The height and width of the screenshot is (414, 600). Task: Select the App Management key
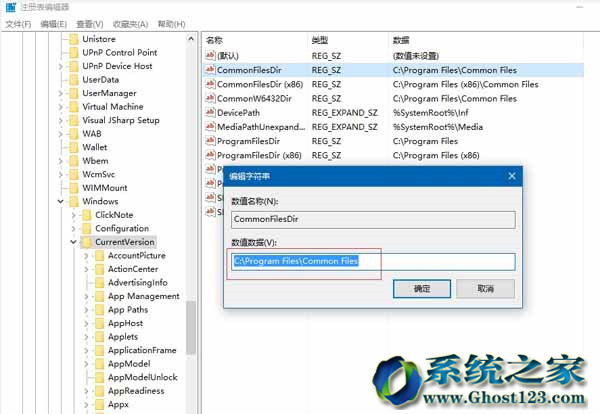coord(143,296)
